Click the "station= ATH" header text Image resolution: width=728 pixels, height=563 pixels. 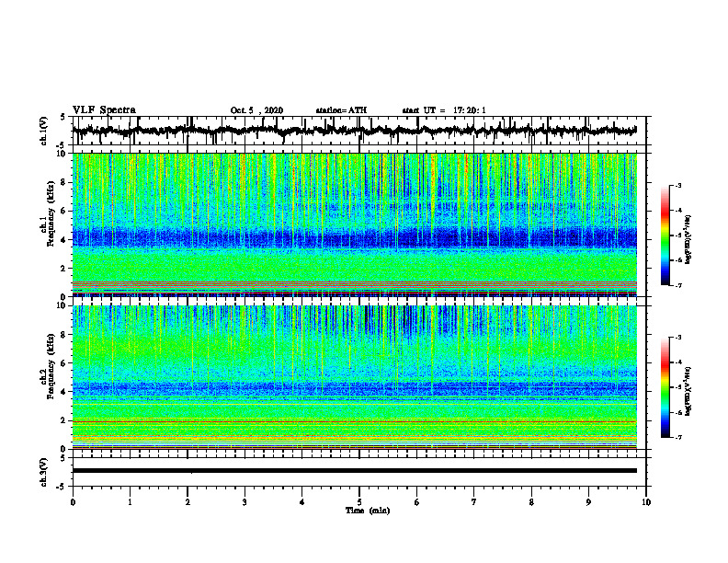coord(341,110)
